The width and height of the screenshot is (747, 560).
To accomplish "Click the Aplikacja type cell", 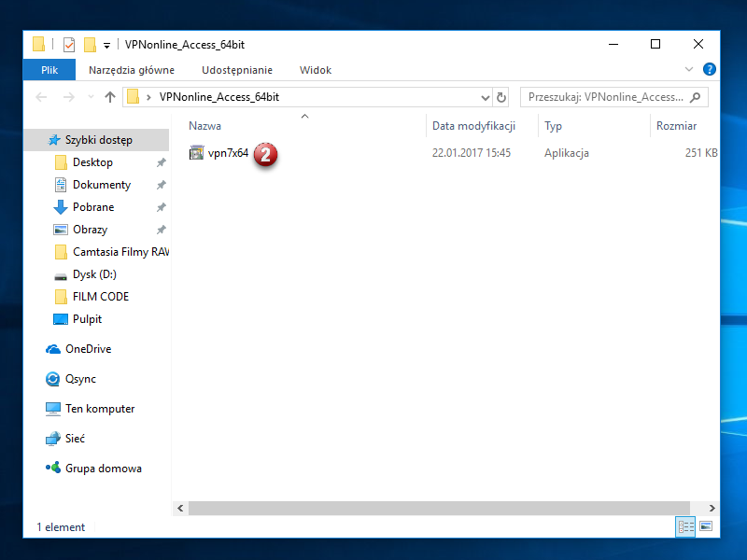I will pyautogui.click(x=567, y=153).
